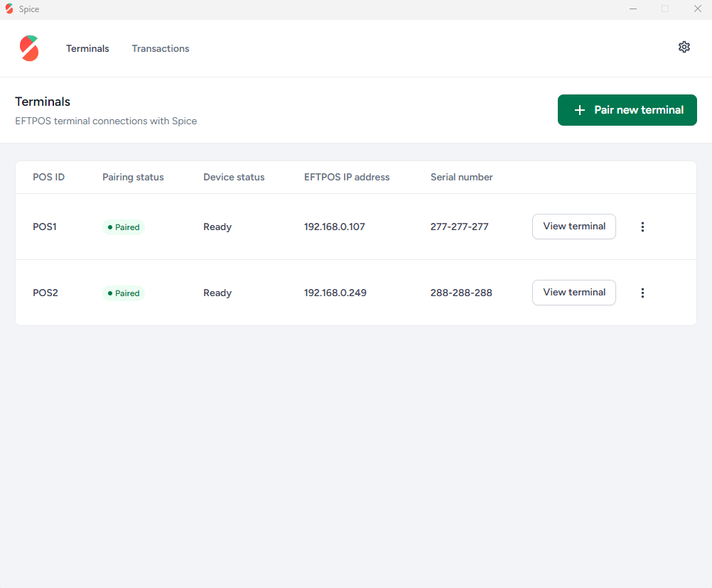The width and height of the screenshot is (712, 588).
Task: View terminal for POS2
Action: (x=574, y=293)
